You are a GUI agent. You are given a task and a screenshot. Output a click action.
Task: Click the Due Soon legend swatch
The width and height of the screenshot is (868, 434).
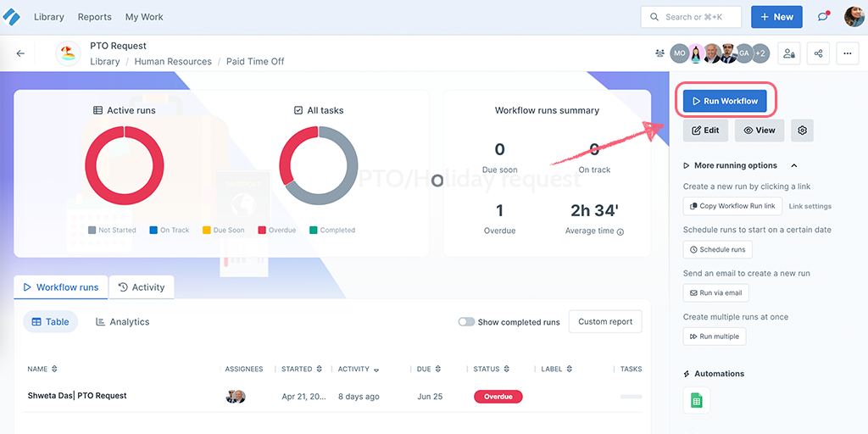pyautogui.click(x=207, y=230)
